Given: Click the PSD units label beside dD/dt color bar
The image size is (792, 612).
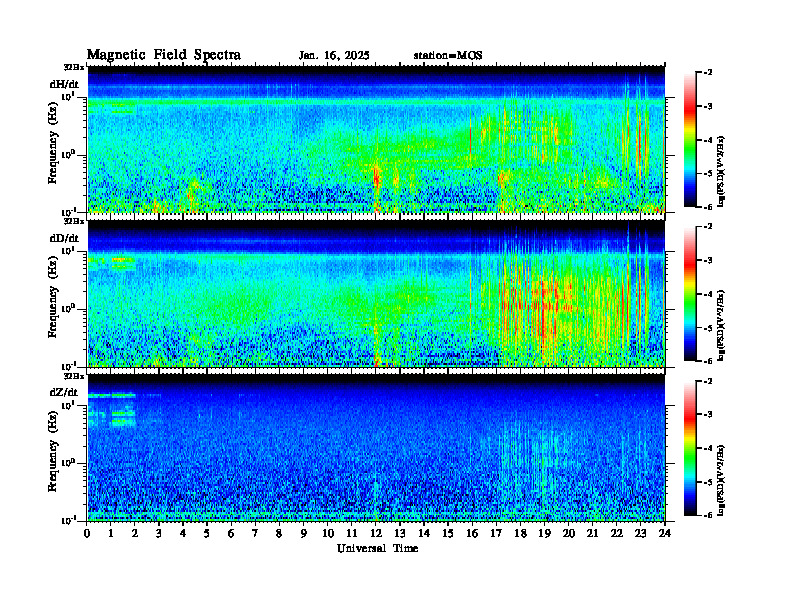Looking at the screenshot, I should click(721, 325).
